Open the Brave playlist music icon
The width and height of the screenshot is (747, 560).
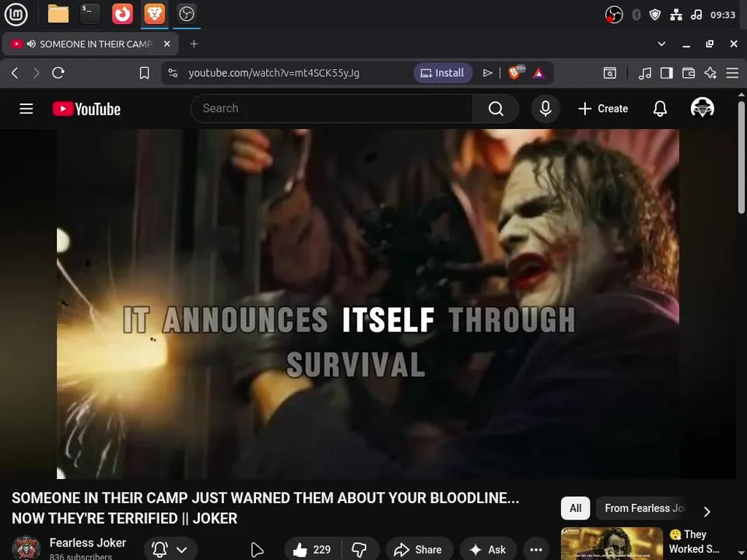click(x=644, y=73)
